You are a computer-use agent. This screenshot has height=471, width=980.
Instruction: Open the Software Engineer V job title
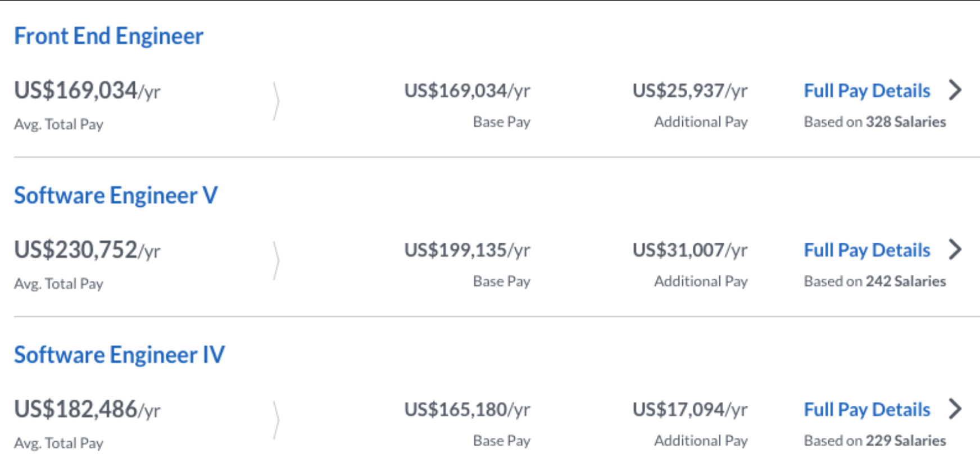(x=116, y=196)
